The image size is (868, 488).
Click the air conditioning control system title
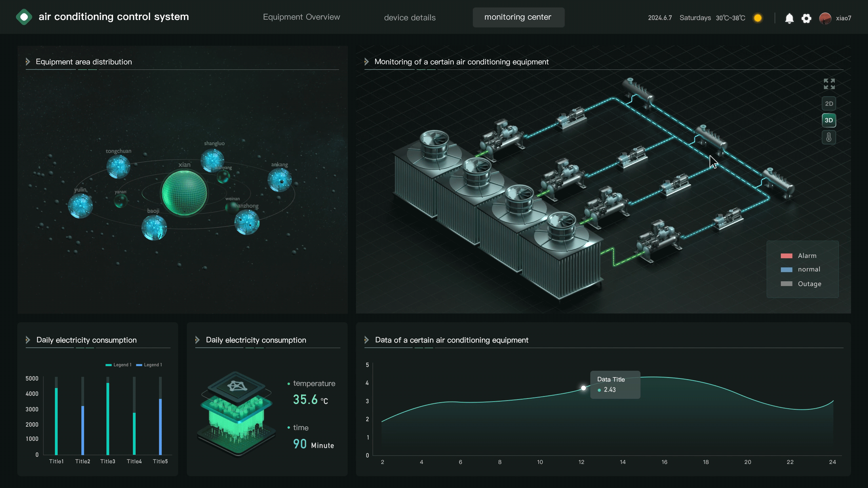[x=114, y=17]
